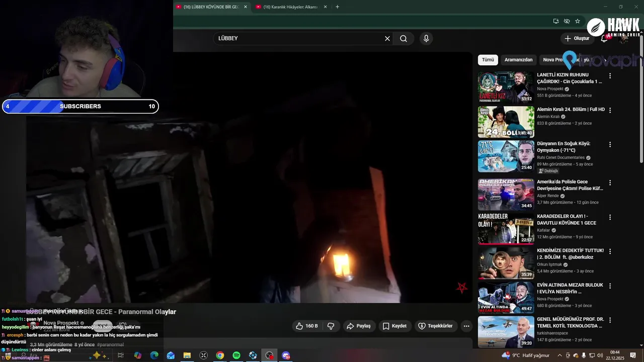This screenshot has width=644, height=362.
Task: Open the turkishaerospace channel name
Action: 552,333
